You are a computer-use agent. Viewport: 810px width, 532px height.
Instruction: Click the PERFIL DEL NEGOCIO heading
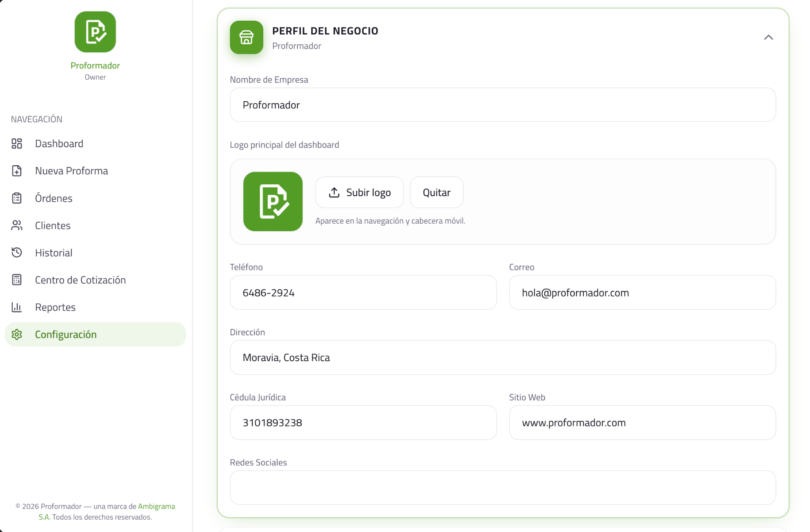325,31
